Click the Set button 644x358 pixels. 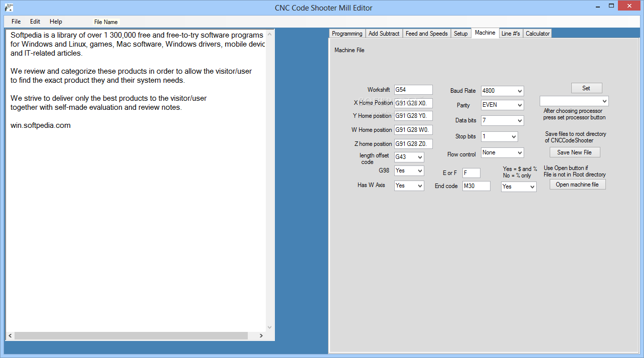tap(586, 88)
